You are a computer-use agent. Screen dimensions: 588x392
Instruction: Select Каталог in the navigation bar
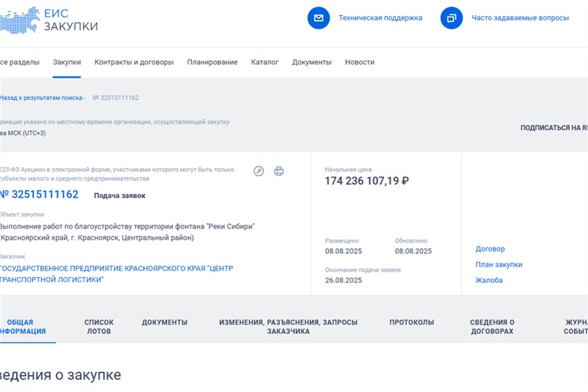click(x=265, y=62)
